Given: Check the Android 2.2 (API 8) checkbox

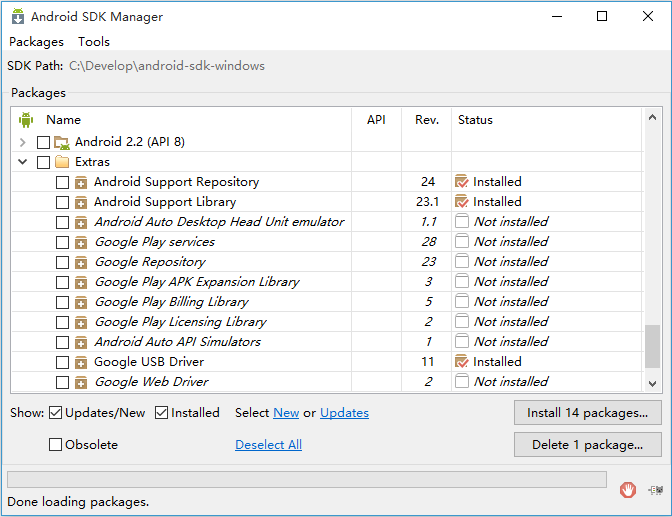Looking at the screenshot, I should [x=43, y=142].
